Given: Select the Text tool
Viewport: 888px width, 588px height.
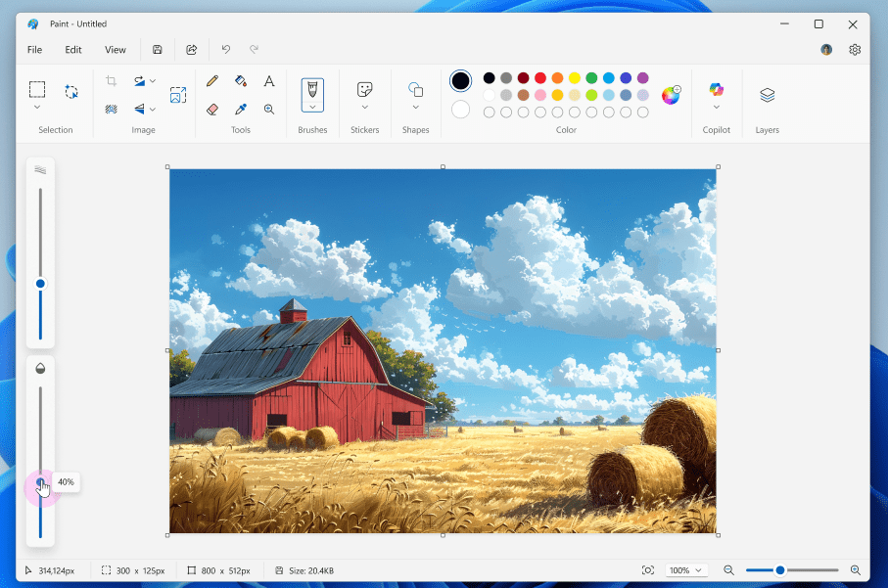Looking at the screenshot, I should (268, 81).
